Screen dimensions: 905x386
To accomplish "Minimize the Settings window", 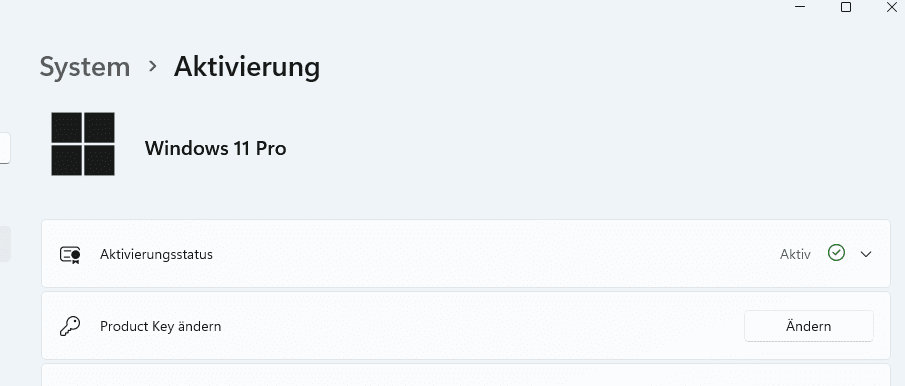I will [x=800, y=7].
